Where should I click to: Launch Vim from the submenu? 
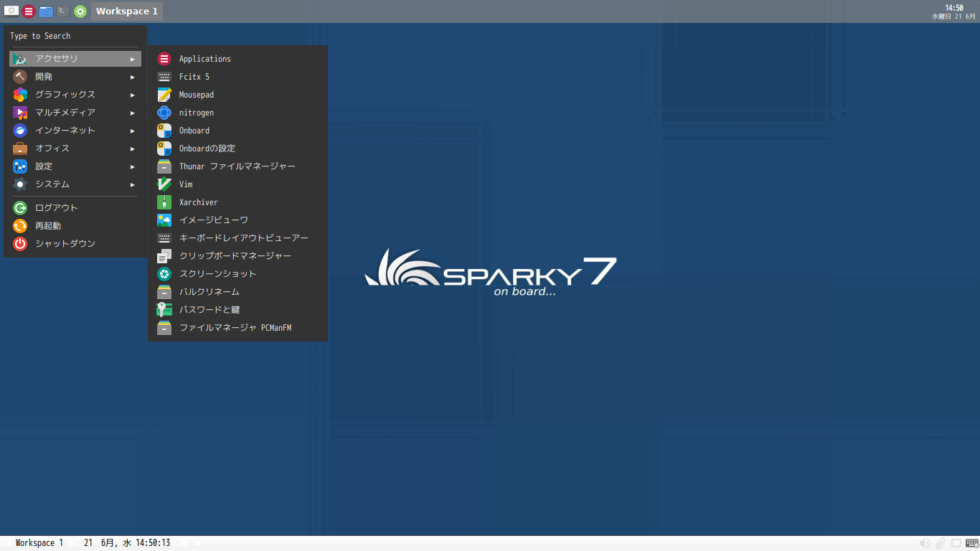[x=237, y=184]
